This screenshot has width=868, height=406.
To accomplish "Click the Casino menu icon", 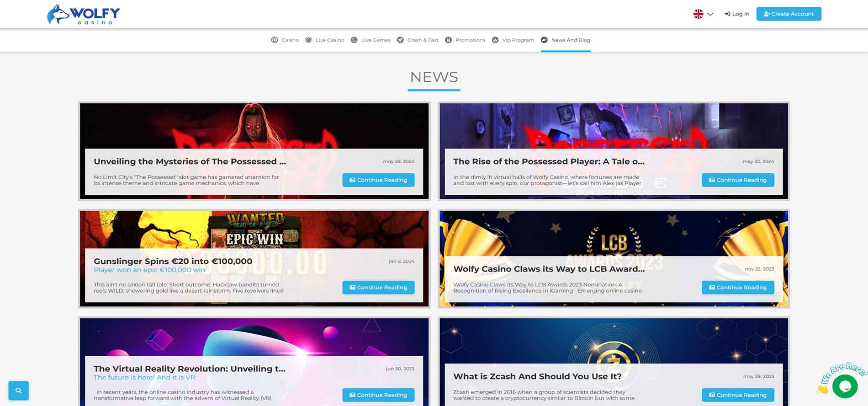I will tap(275, 40).
